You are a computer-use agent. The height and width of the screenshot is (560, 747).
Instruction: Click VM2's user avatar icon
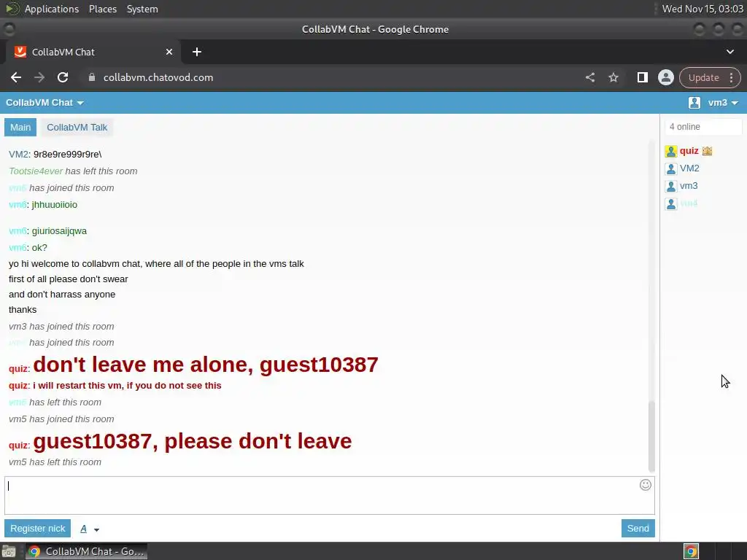click(671, 169)
